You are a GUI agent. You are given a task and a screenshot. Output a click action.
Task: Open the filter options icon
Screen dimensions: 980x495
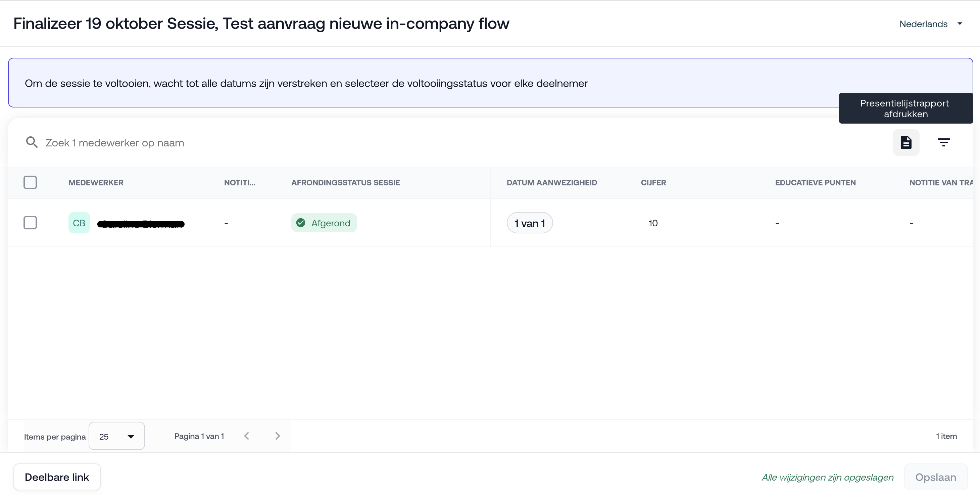click(943, 142)
